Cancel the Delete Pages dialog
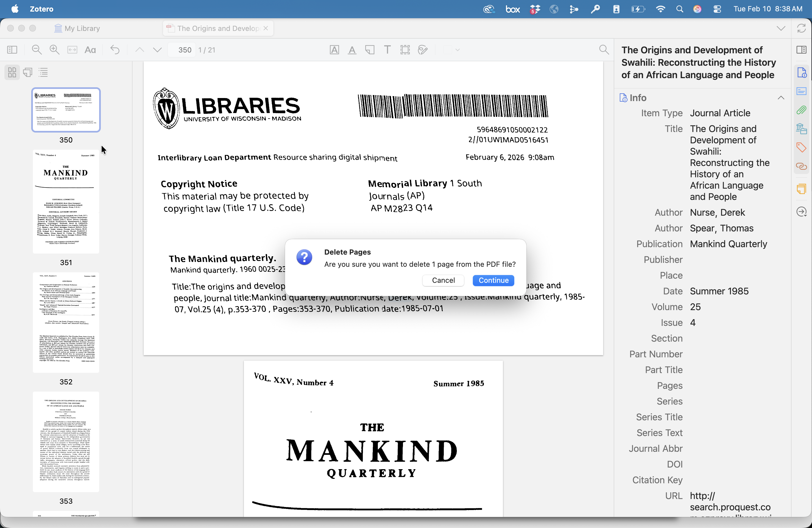 point(443,280)
